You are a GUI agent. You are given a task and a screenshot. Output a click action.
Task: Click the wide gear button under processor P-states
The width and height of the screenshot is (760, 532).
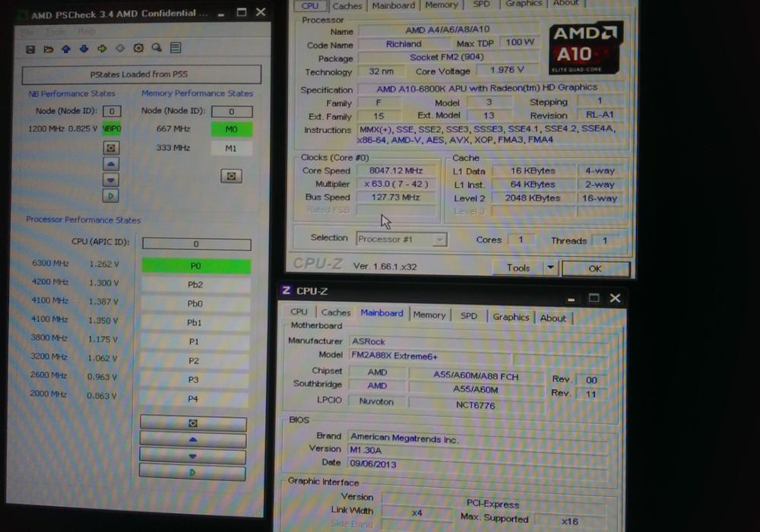[193, 423]
